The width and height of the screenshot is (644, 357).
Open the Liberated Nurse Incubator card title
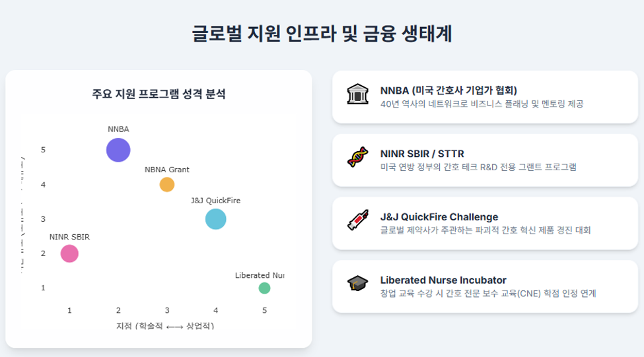443,280
